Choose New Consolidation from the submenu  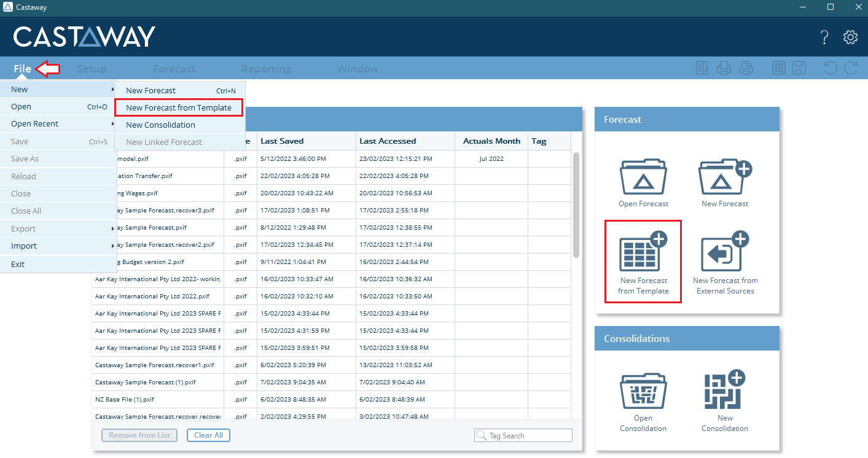click(160, 125)
